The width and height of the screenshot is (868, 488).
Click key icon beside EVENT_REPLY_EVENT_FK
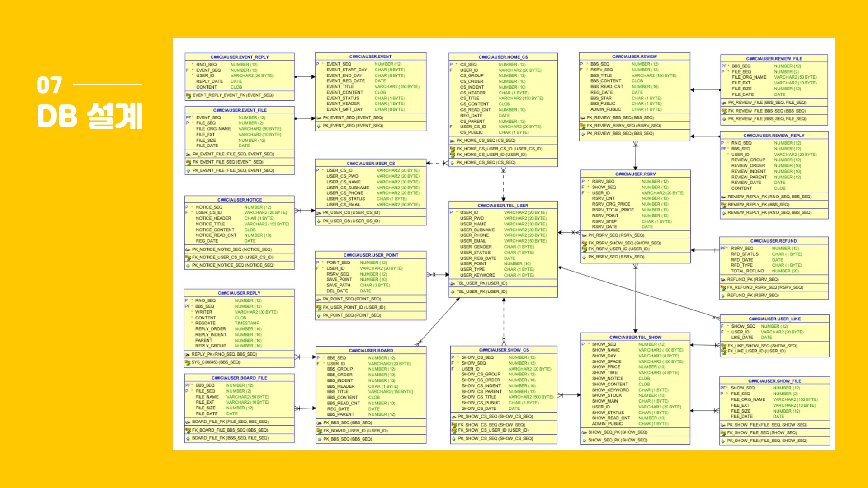[x=189, y=95]
